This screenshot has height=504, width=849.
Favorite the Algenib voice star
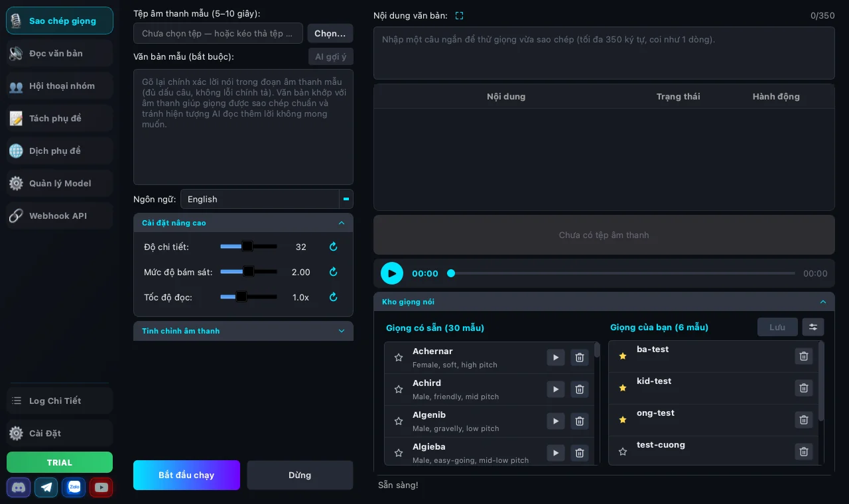(x=399, y=421)
